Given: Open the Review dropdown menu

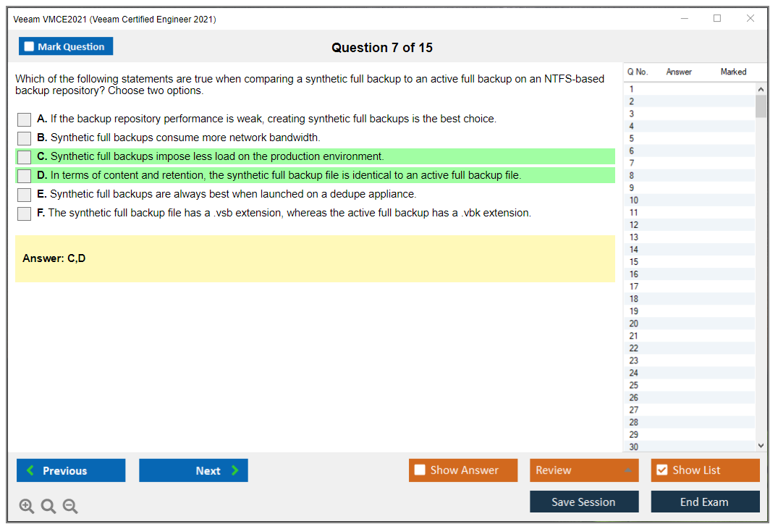Looking at the screenshot, I should (x=584, y=470).
